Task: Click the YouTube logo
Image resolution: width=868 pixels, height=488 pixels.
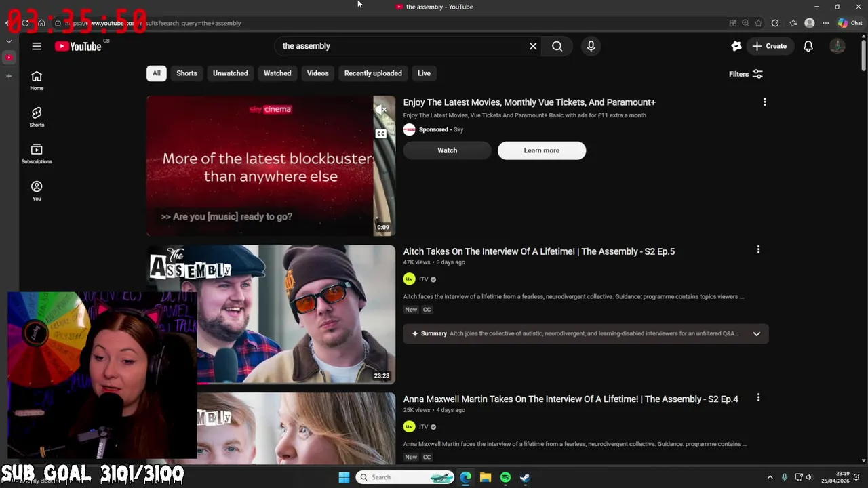Action: tap(78, 46)
